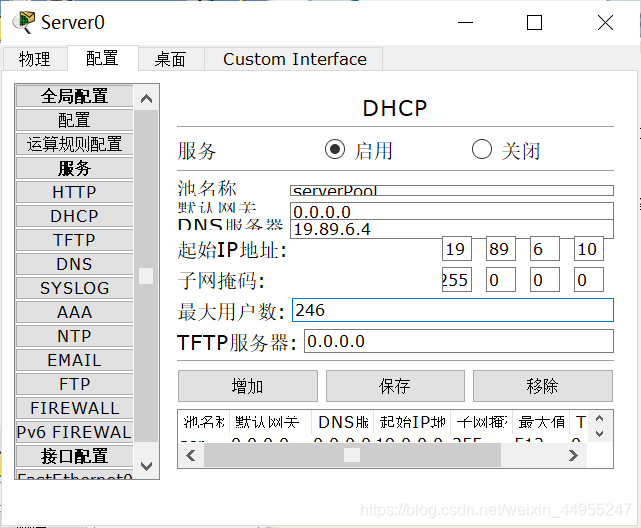Click the 最大用户数 input field

pos(452,311)
